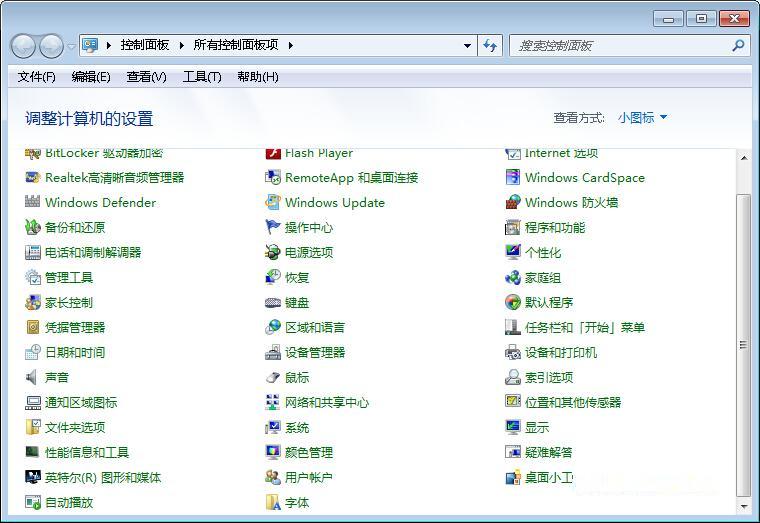Screen dimensions: 760x523
Task: Click the 电源选项 icon
Action: click(273, 252)
